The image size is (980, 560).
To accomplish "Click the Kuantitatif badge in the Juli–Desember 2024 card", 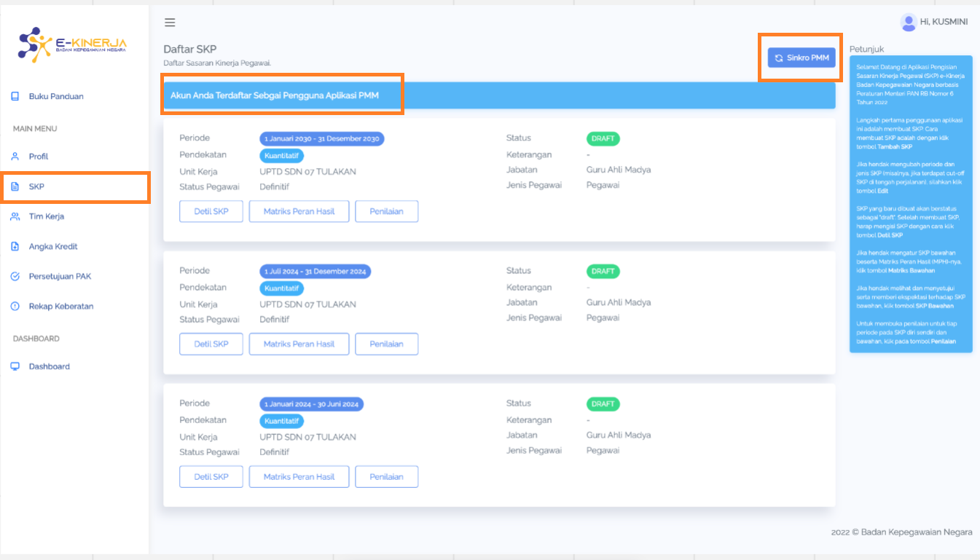I will [282, 288].
